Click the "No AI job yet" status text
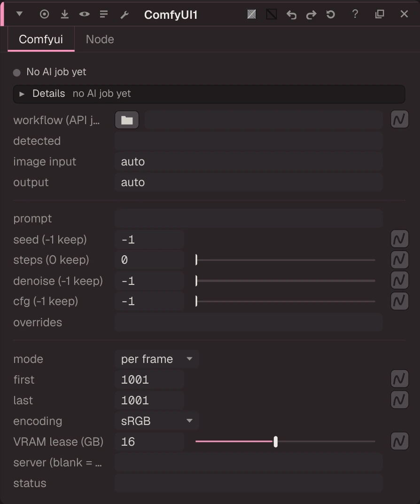The image size is (420, 504). click(56, 72)
